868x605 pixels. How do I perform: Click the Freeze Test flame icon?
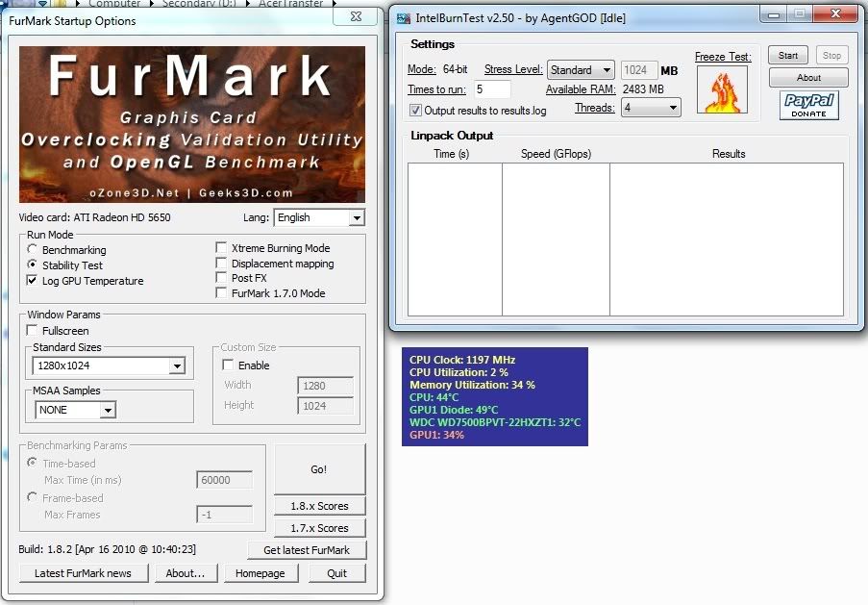(x=723, y=91)
